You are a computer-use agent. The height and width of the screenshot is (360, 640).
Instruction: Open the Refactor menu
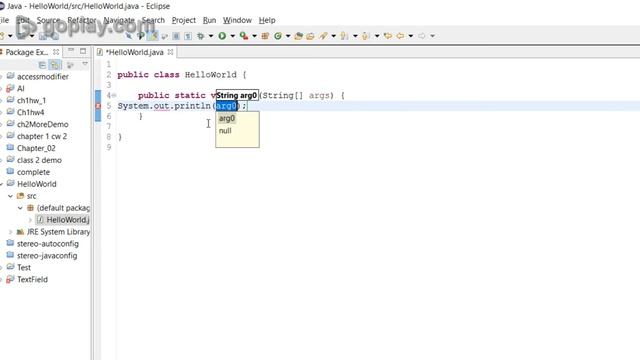pos(82,20)
